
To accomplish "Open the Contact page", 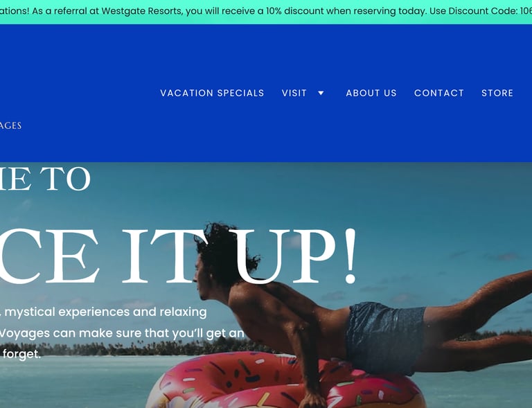I will pyautogui.click(x=438, y=93).
